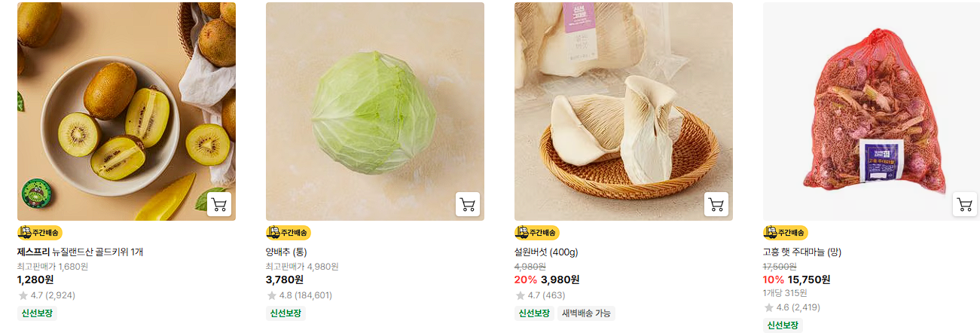Open 제스프리 뉴질랜드산 골드키위 1개 title link
The width and height of the screenshot is (980, 333).
[80, 252]
